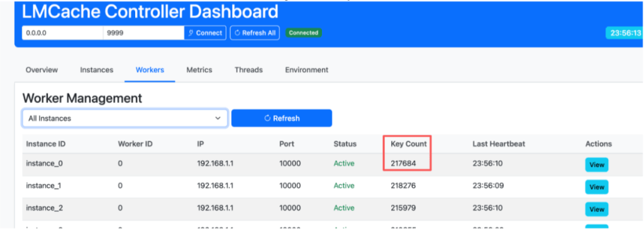Click the blue Refresh button in Worker Management
644x230 pixels.
282,118
